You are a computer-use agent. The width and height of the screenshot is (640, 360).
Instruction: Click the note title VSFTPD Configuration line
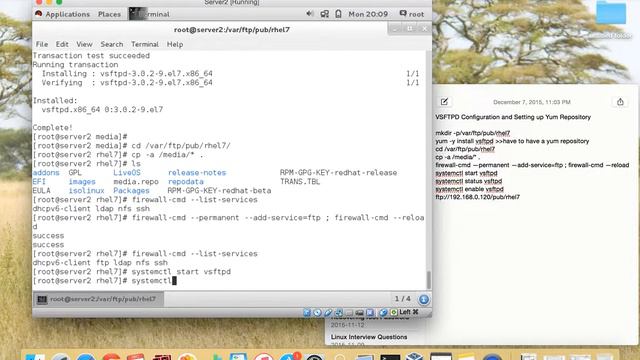tap(513, 117)
